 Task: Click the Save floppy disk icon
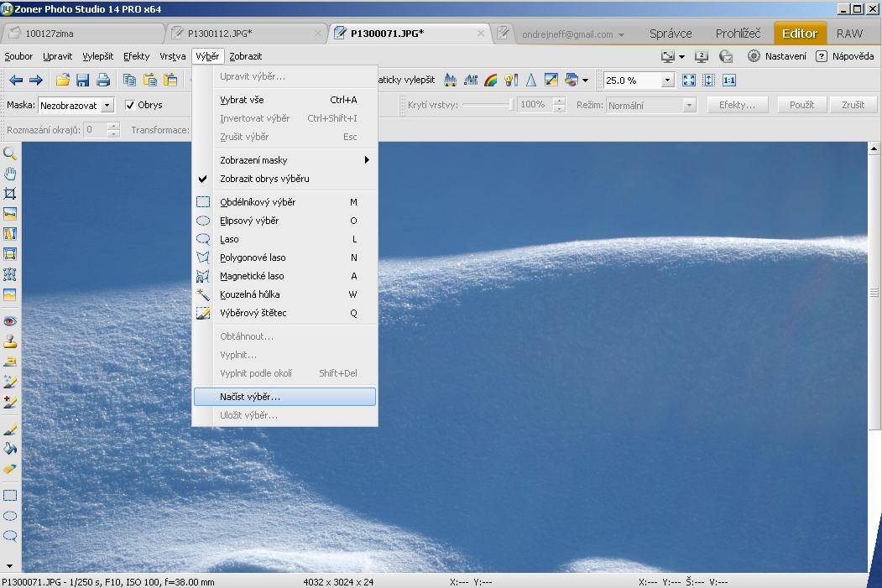coord(82,81)
